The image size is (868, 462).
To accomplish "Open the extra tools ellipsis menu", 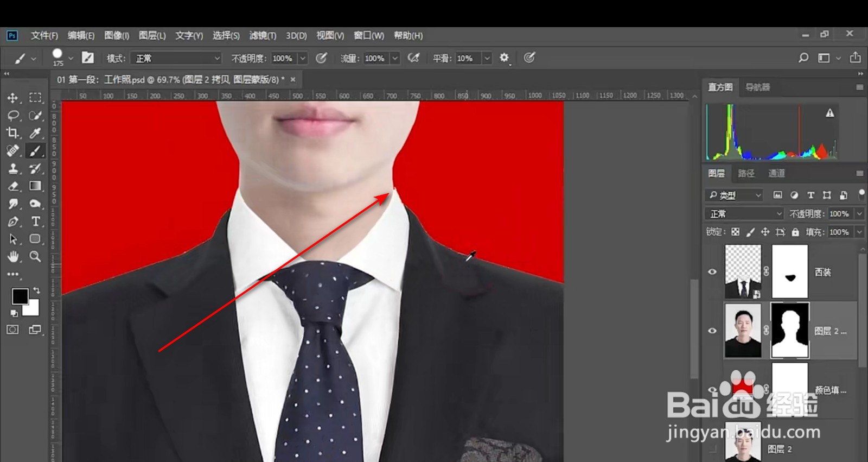I will click(12, 274).
